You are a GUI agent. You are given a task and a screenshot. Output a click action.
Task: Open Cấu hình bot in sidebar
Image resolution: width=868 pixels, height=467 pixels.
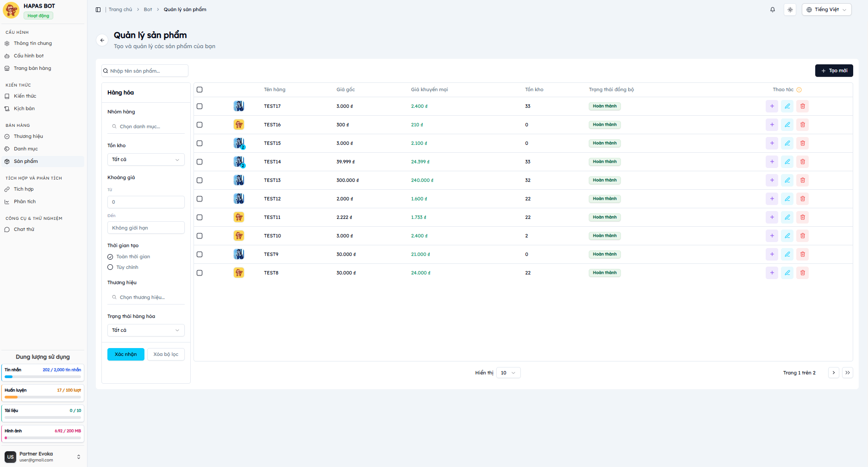(x=29, y=56)
